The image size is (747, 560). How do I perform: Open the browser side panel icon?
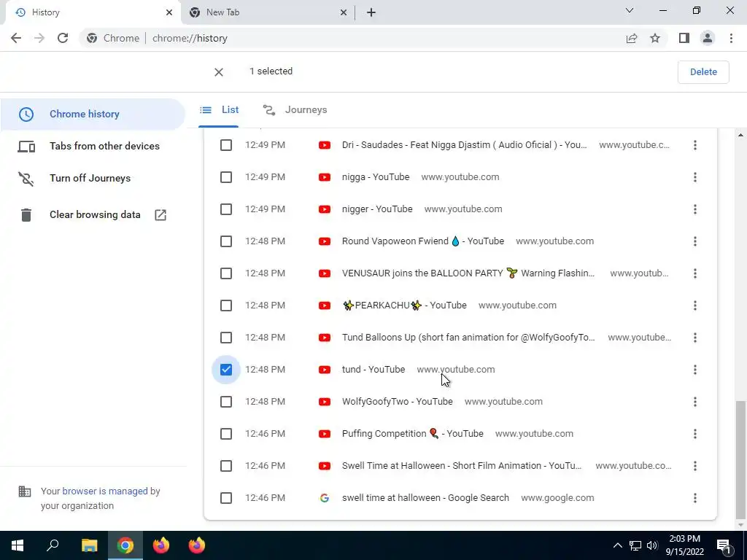click(x=684, y=38)
